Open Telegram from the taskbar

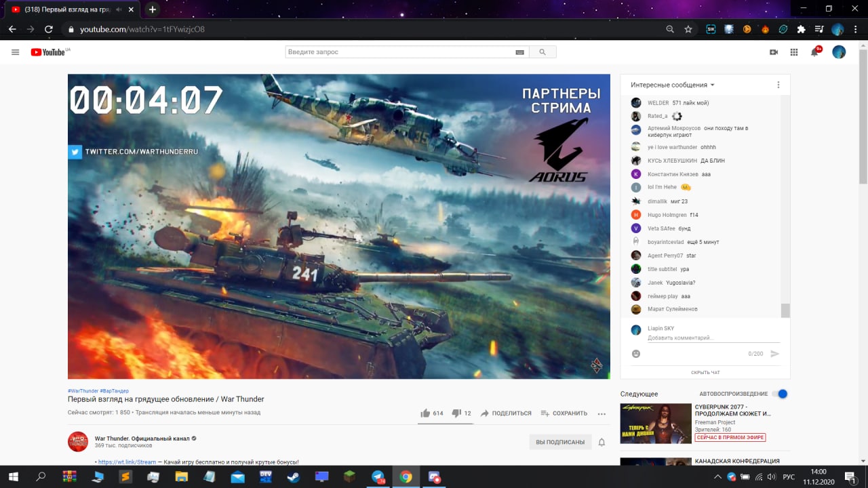378,476
